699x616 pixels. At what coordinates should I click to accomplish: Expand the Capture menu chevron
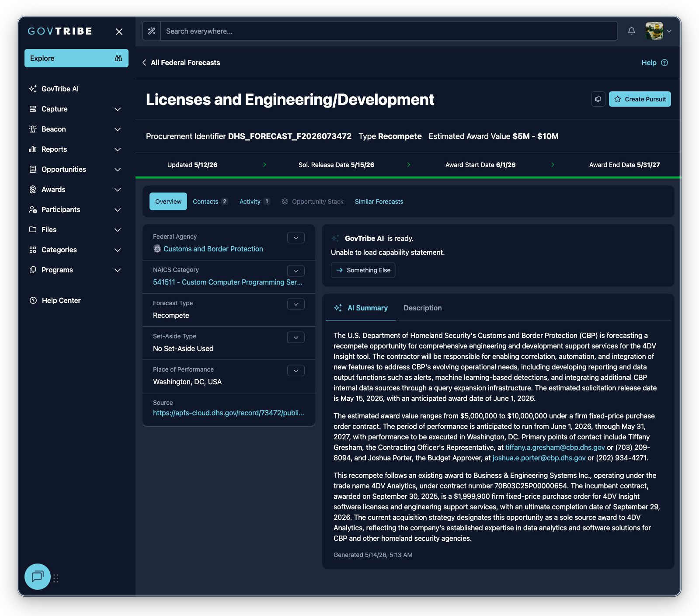pos(118,109)
